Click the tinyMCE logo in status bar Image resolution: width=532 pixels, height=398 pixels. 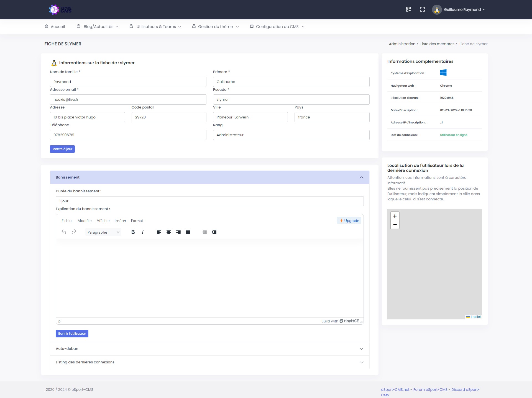pyautogui.click(x=349, y=321)
